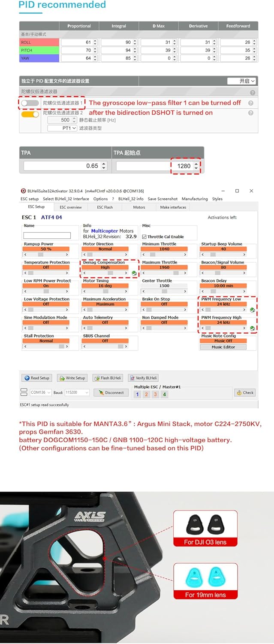Click the TPA 0.65 stepper arrows
The width and height of the screenshot is (274, 644).
pyautogui.click(x=103, y=166)
